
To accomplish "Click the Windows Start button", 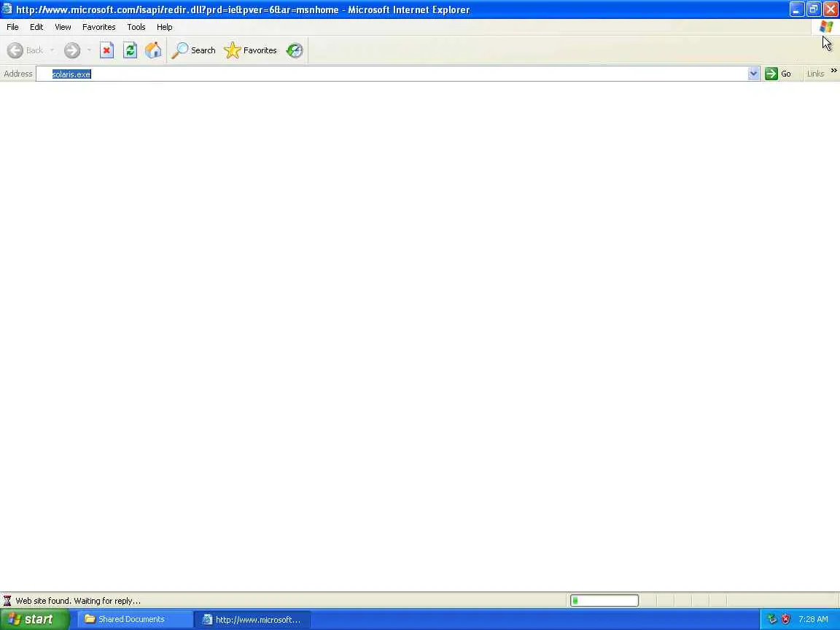I will [x=34, y=619].
